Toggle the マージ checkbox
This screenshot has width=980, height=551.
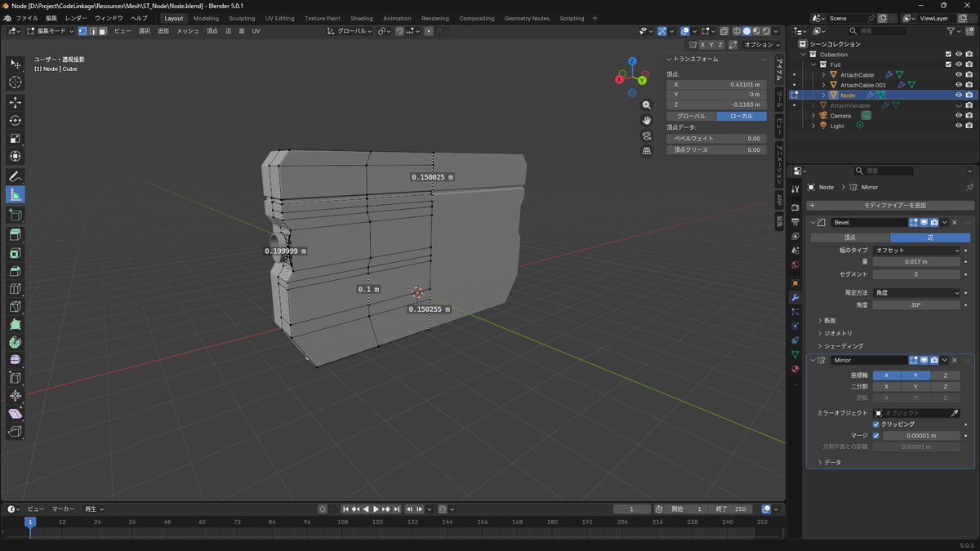876,435
